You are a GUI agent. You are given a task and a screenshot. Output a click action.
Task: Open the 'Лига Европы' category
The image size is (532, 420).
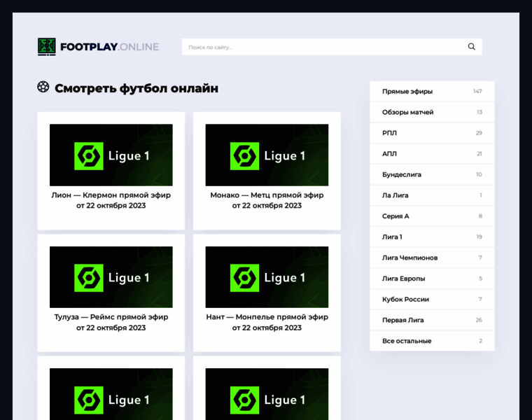[432, 279]
